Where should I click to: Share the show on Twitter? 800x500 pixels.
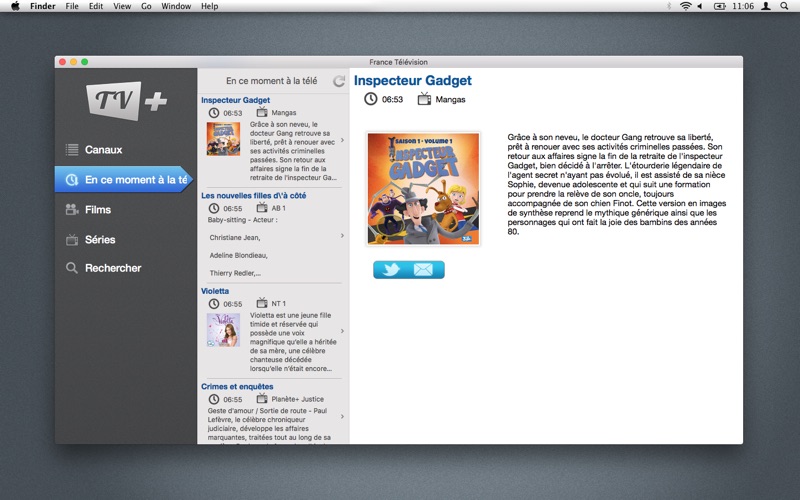pyautogui.click(x=391, y=269)
